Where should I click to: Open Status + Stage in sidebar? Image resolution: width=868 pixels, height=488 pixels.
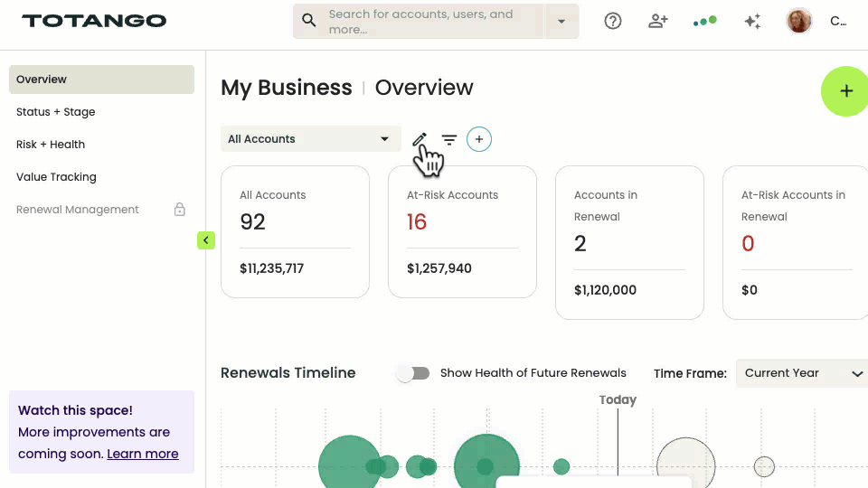[55, 112]
